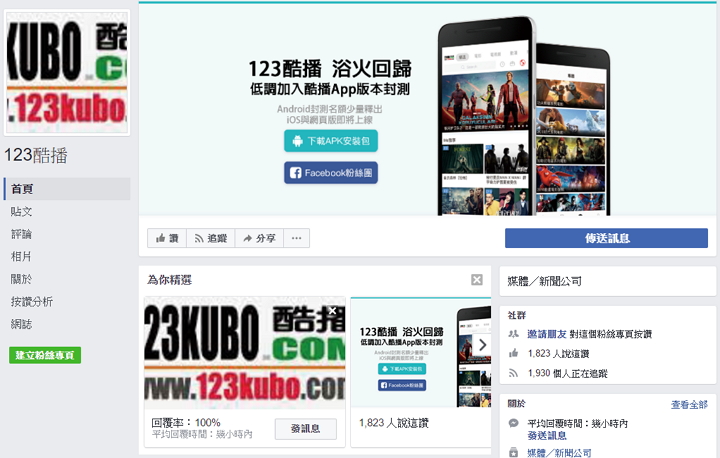
Task: Click the 社群 heading
Action: pyautogui.click(x=517, y=315)
